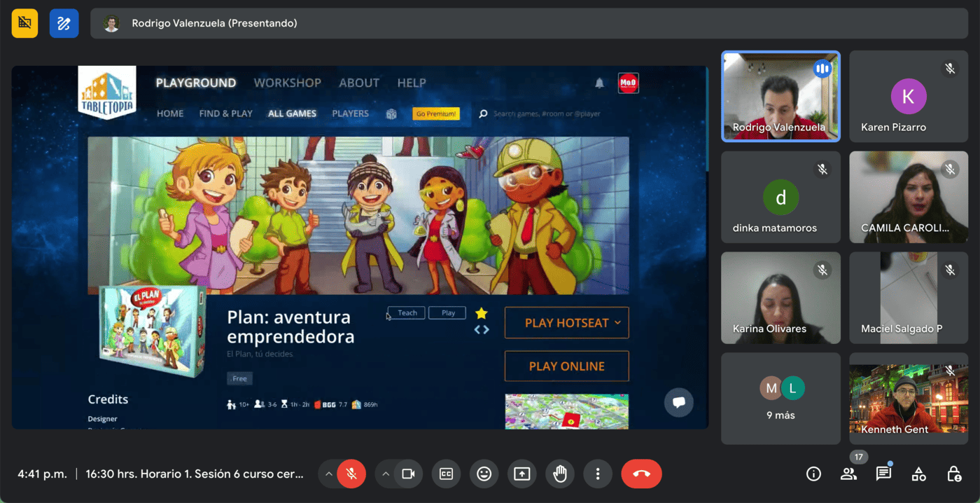
Task: Open host controls lock icon
Action: [953, 474]
